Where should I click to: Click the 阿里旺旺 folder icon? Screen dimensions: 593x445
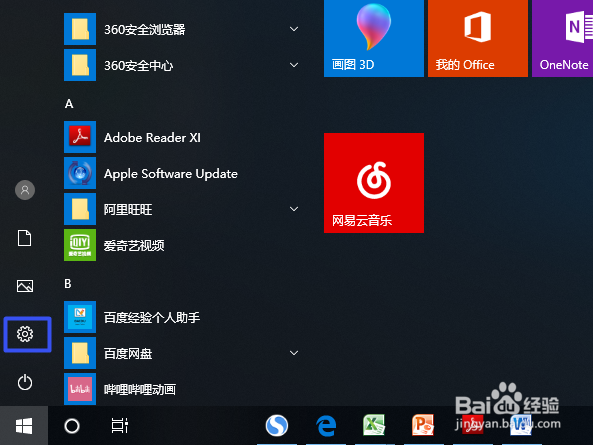pos(80,209)
